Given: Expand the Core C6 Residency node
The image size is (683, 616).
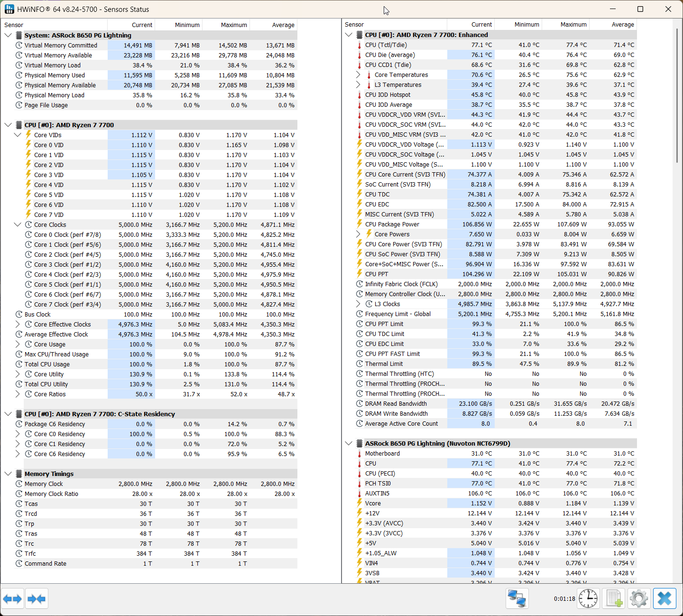Looking at the screenshot, I should (x=18, y=454).
